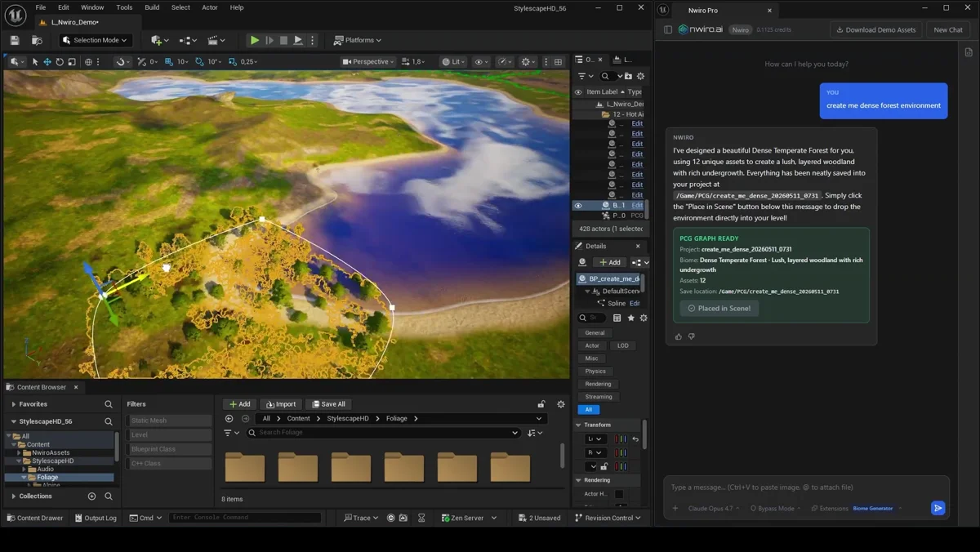Activate the scale gizmo tool

click(x=71, y=62)
